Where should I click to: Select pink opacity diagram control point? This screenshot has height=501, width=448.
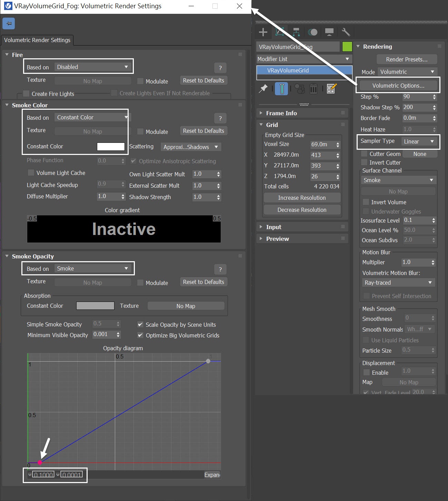click(x=40, y=462)
